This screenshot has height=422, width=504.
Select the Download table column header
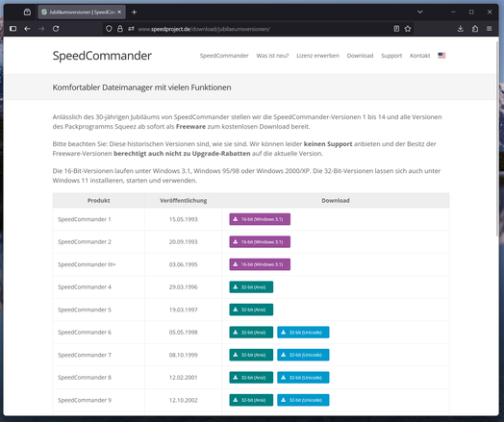[336, 200]
